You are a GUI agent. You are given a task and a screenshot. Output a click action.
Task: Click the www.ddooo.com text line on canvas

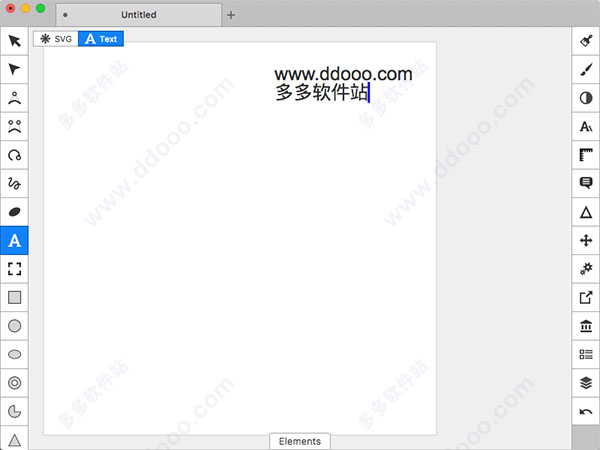(x=343, y=74)
